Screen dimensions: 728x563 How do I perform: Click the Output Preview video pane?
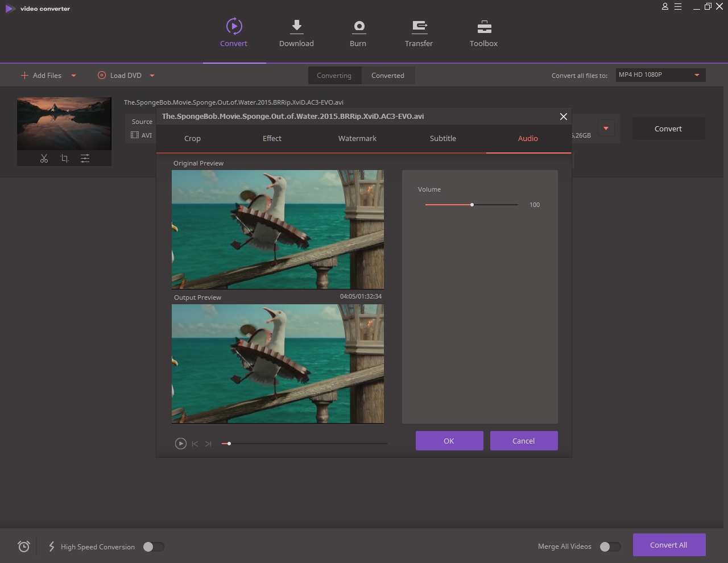pos(278,364)
